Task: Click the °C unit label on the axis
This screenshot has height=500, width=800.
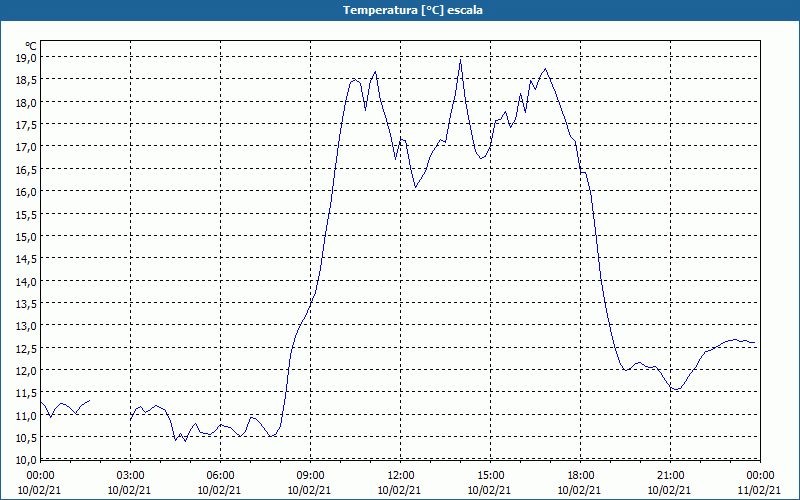Action: [x=30, y=46]
